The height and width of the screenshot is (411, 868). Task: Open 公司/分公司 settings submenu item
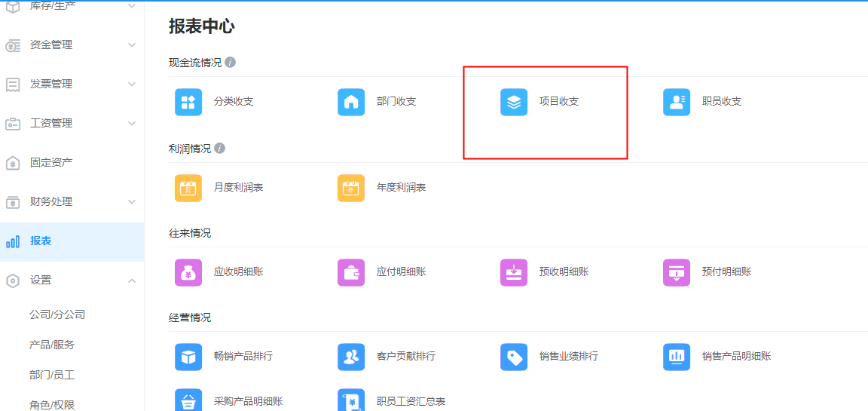click(x=57, y=314)
